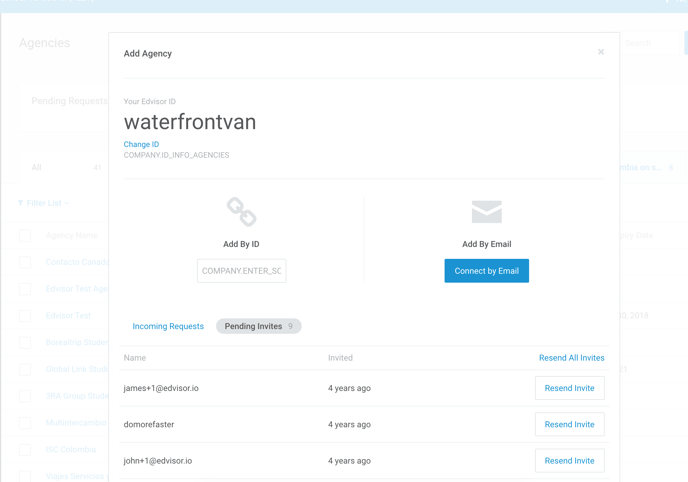
Task: Switch to Incoming Requests tab
Action: [168, 326]
